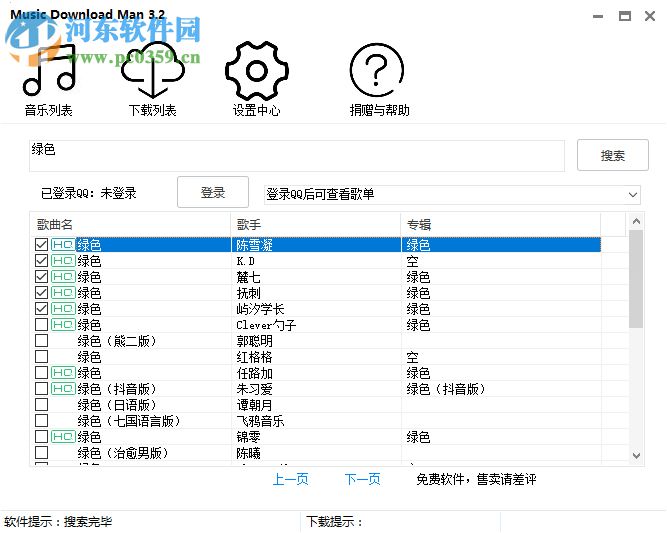Viewport: 667px width, 533px height.
Task: Check the 绿色（七国语言版）song by 飞鸦音乐
Action: point(41,421)
